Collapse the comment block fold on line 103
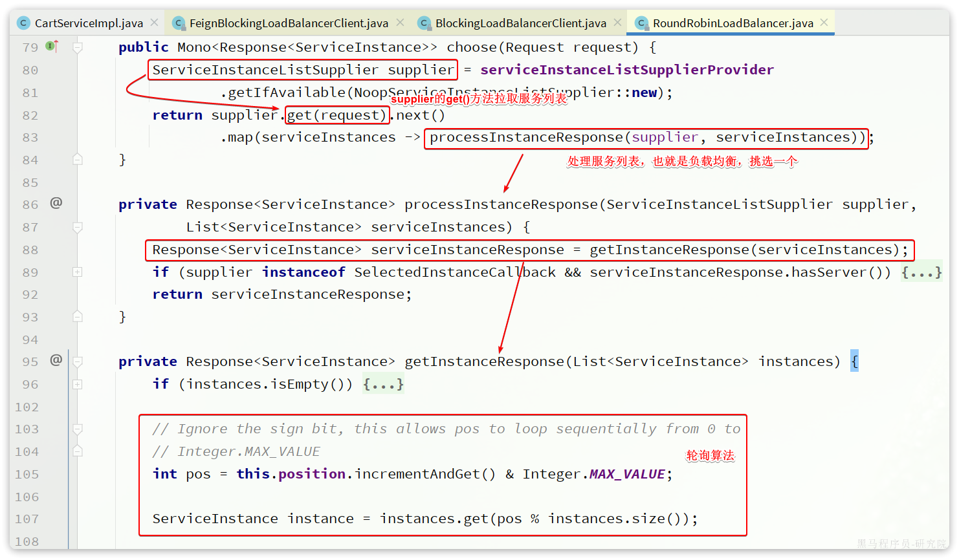 (78, 429)
